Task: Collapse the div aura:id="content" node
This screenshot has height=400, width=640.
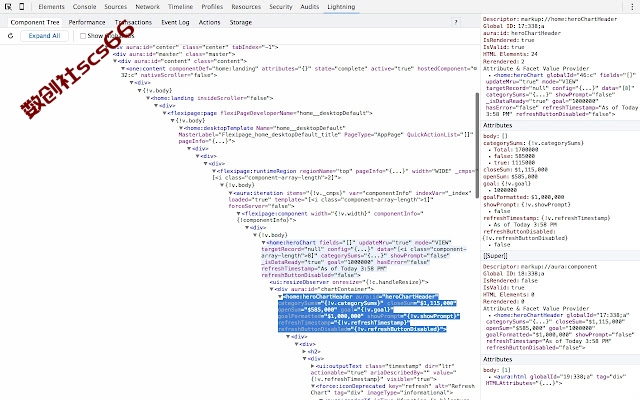Action: 115,61
